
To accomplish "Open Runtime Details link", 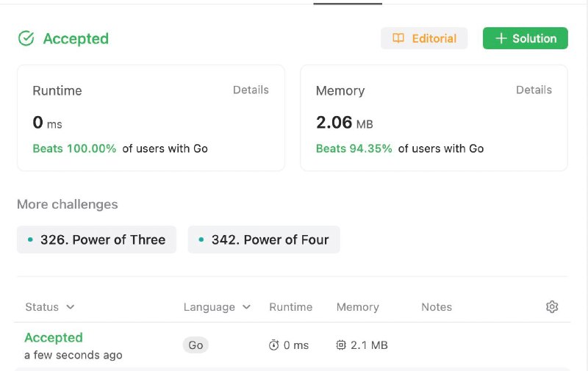I will pyautogui.click(x=251, y=90).
